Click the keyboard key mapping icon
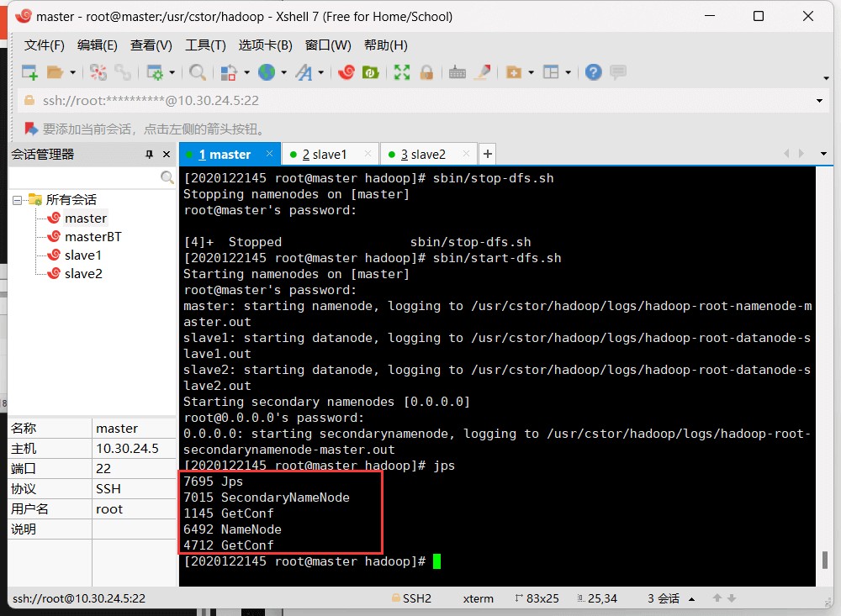841x616 pixels. pyautogui.click(x=458, y=72)
